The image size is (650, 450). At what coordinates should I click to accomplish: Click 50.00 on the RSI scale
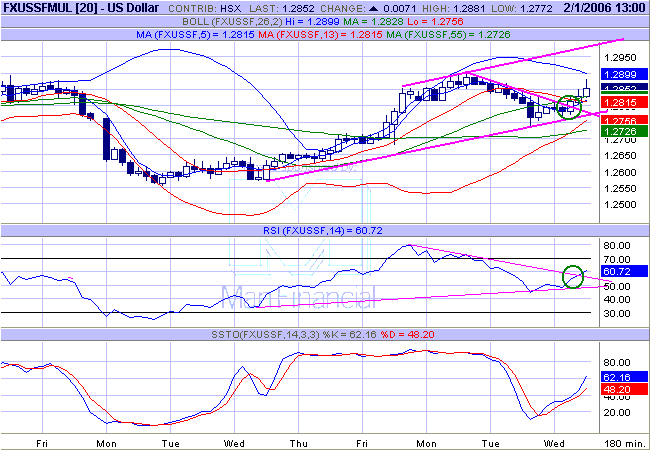(617, 286)
